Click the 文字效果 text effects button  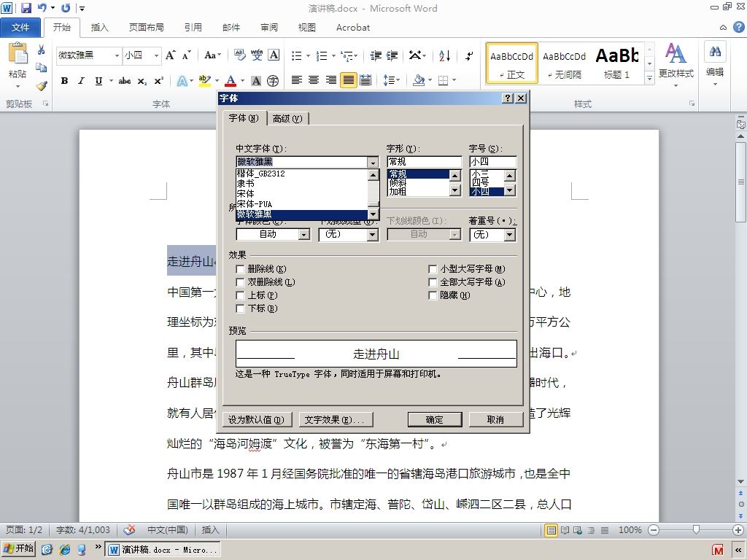334,419
